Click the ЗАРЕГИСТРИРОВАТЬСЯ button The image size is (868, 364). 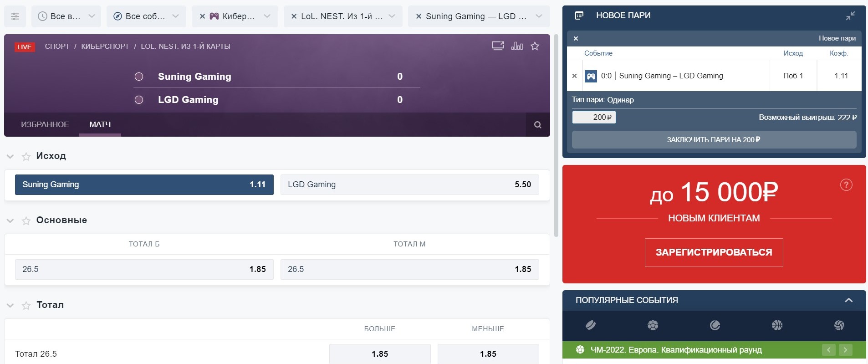click(x=714, y=252)
